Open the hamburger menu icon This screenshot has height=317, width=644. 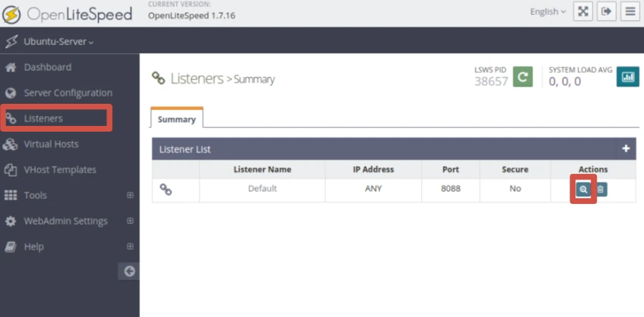(630, 11)
